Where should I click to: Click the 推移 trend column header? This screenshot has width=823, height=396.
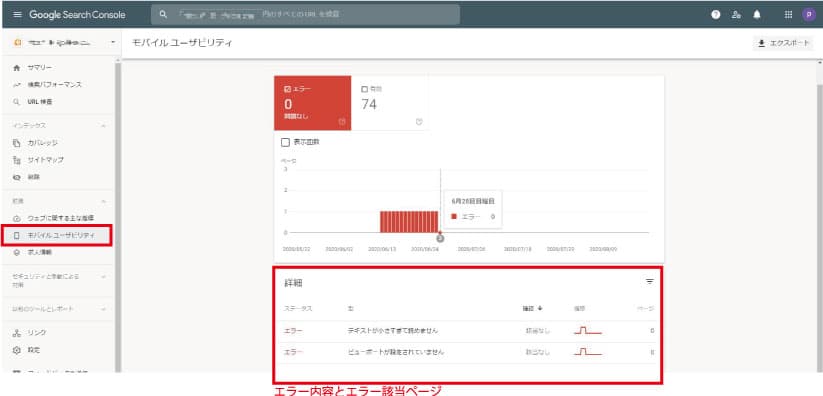pos(579,309)
